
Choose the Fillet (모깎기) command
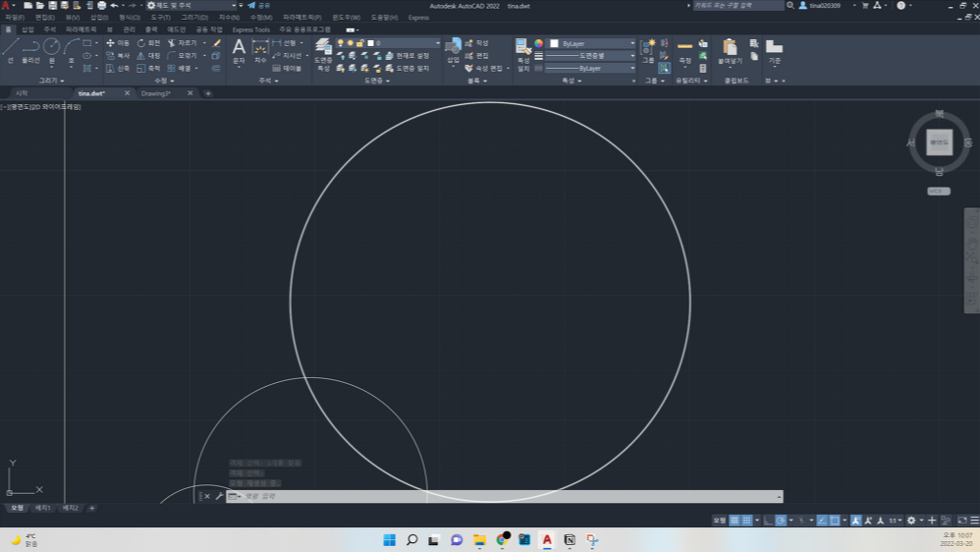[182, 56]
